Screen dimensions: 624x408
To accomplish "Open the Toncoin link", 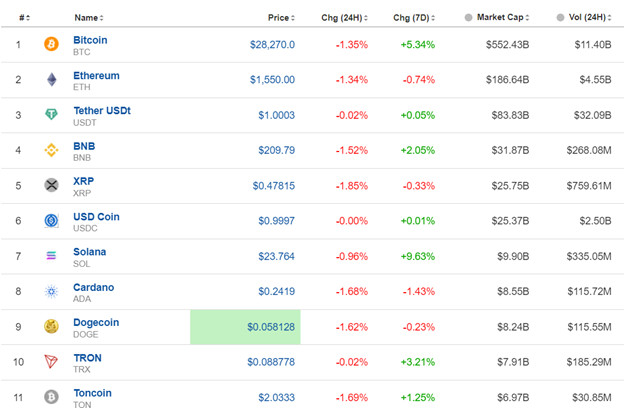I will coord(92,393).
